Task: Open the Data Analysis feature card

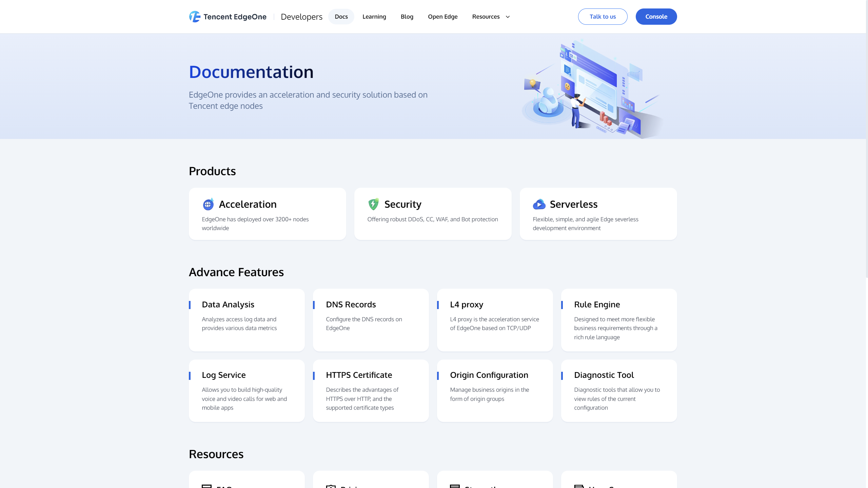Action: click(246, 320)
